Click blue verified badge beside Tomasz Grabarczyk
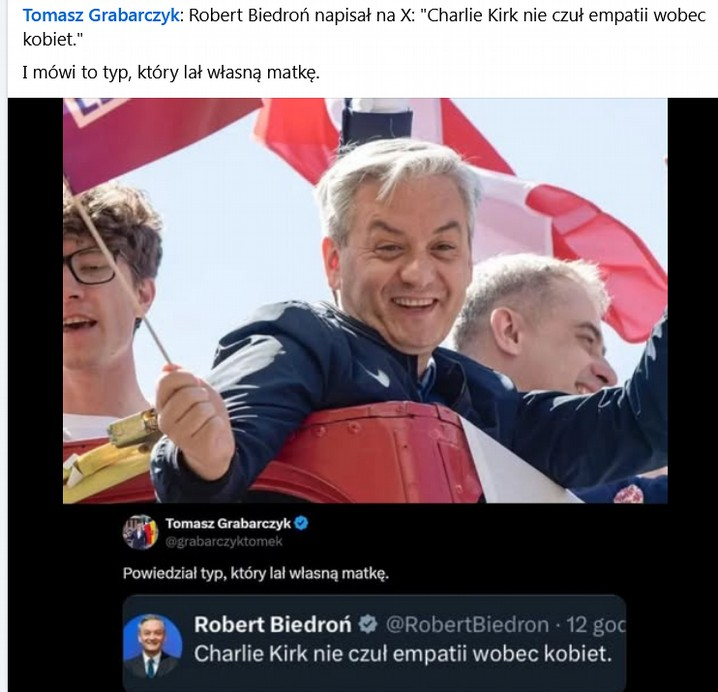The image size is (718, 692). tap(301, 523)
